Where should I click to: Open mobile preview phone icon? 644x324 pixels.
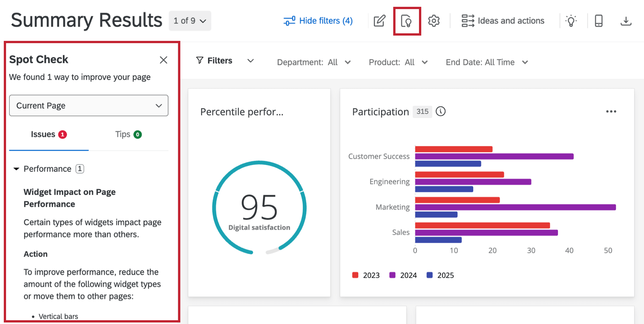point(599,21)
